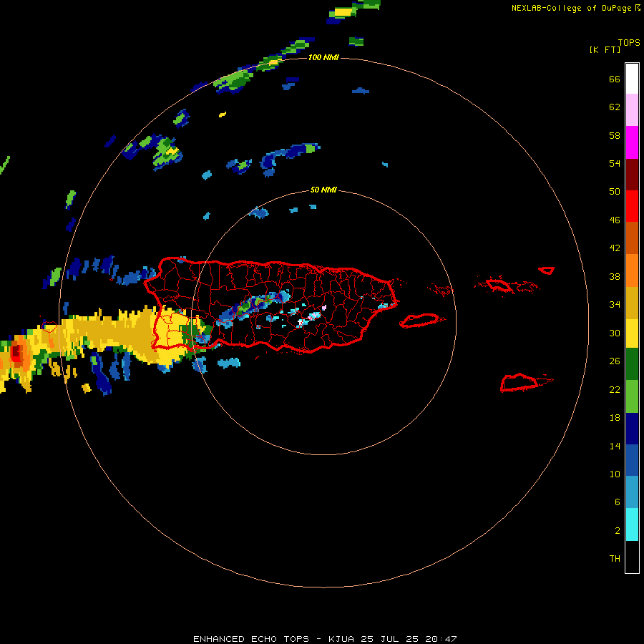Select the light sky-blue legend swatch
This screenshot has height=644, width=644.
[x=632, y=492]
